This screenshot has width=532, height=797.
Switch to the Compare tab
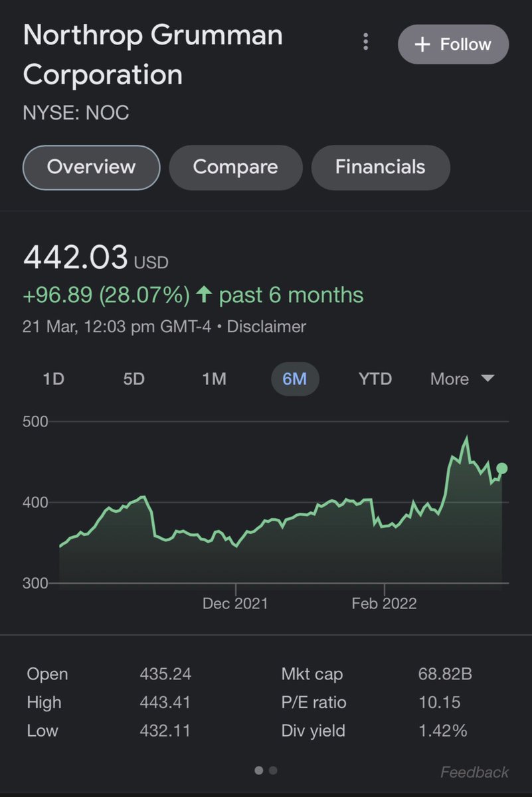(236, 167)
